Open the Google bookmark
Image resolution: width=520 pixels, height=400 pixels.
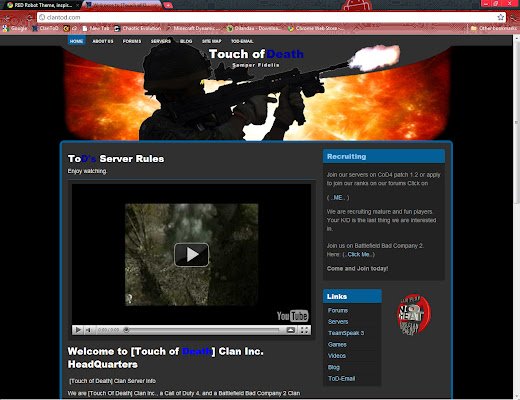click(x=15, y=28)
